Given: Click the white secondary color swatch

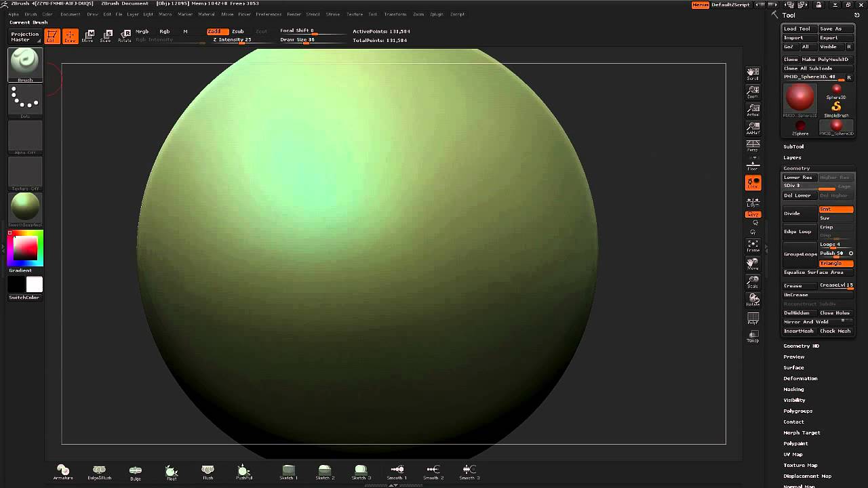Looking at the screenshot, I should pos(35,285).
